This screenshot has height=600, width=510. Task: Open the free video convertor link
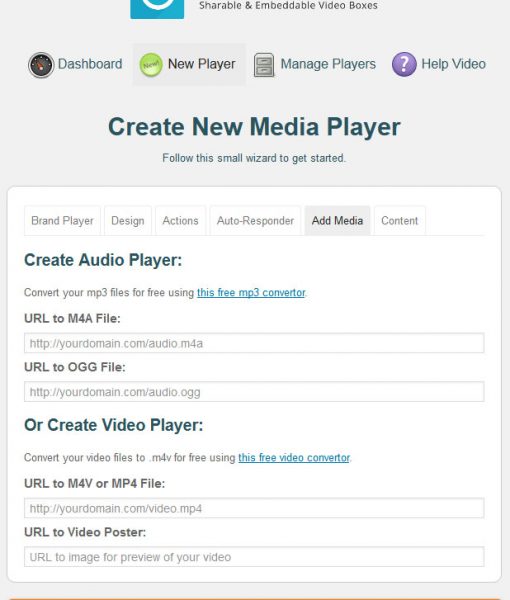(294, 458)
